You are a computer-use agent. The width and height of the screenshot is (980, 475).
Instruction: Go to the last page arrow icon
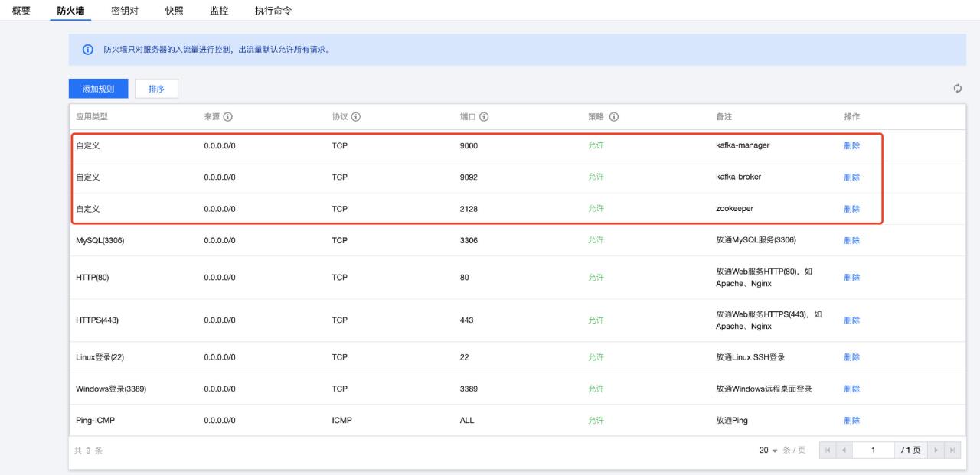pyautogui.click(x=952, y=451)
